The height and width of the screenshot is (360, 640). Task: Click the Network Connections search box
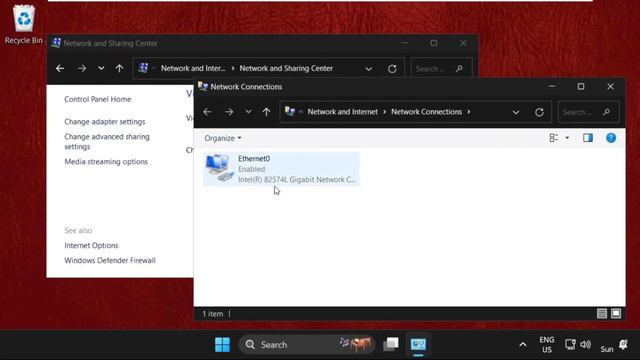588,112
